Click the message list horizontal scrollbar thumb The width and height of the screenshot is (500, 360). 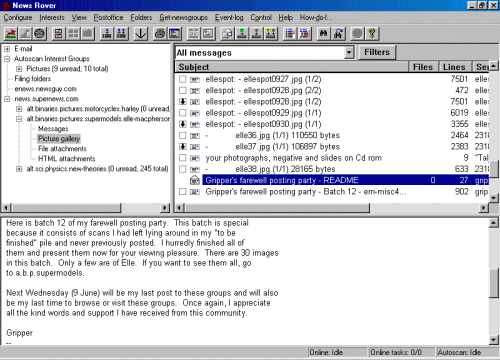coord(277,208)
